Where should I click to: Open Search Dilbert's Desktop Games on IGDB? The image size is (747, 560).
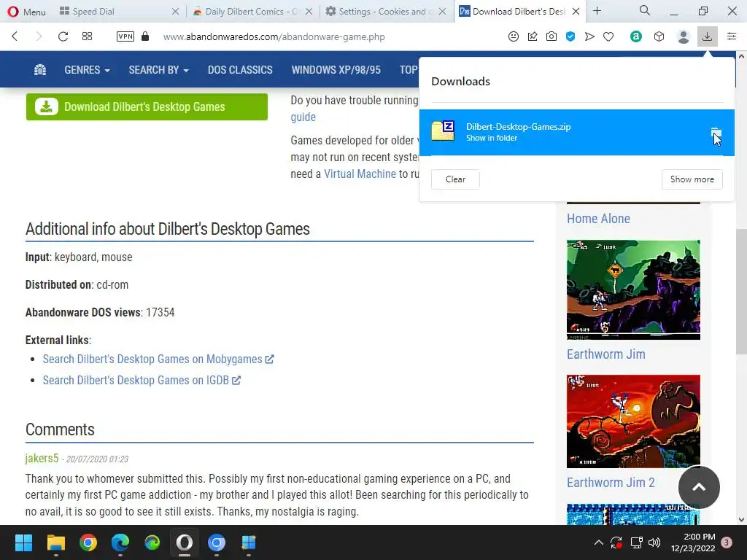(x=142, y=381)
